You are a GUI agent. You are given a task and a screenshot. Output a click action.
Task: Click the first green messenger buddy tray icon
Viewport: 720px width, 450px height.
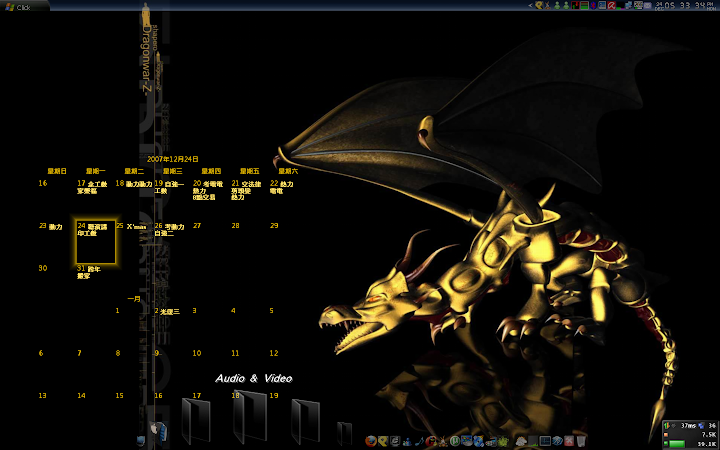[x=557, y=5]
